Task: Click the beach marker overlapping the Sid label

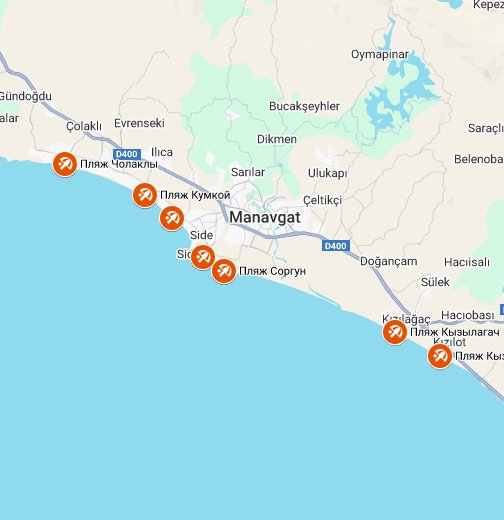Action: 203,257
